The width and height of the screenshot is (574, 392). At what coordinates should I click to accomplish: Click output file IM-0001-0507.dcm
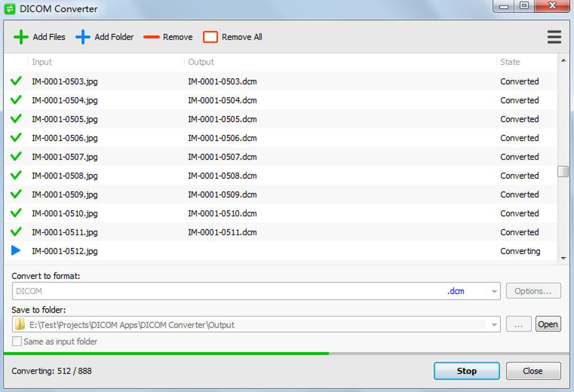tap(223, 157)
